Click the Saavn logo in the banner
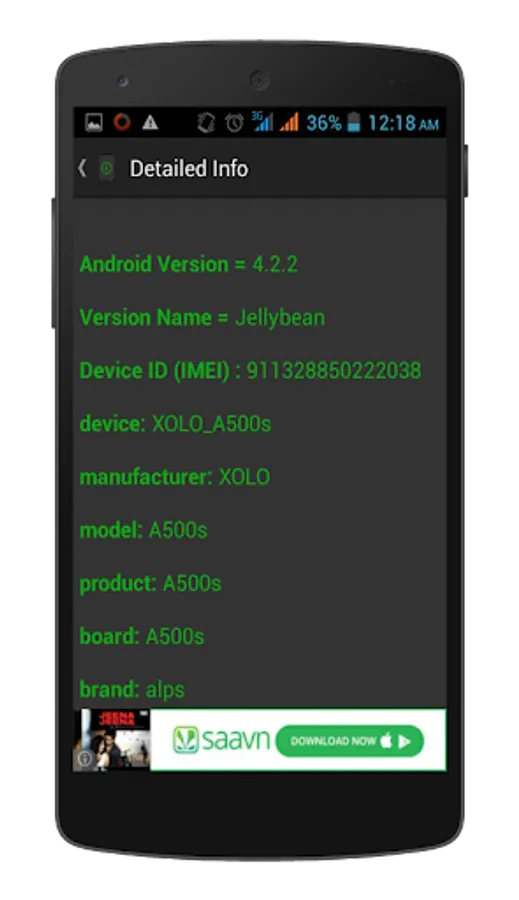 (221, 740)
